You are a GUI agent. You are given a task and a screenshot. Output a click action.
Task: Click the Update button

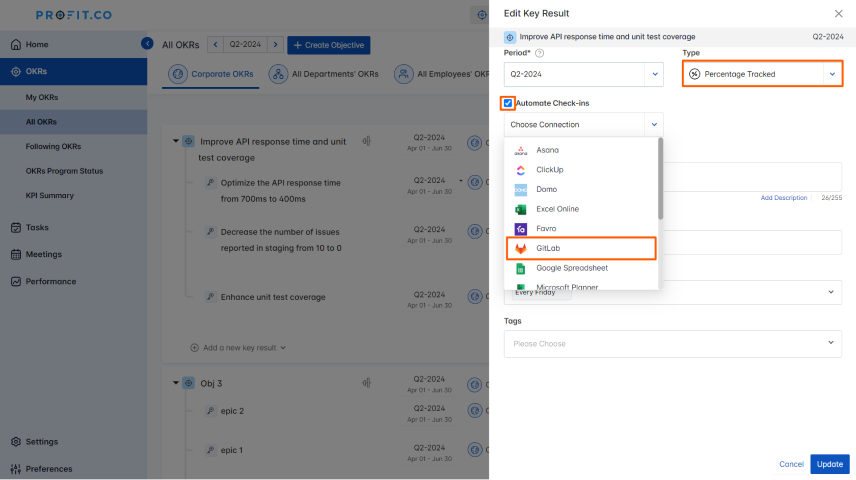click(830, 464)
